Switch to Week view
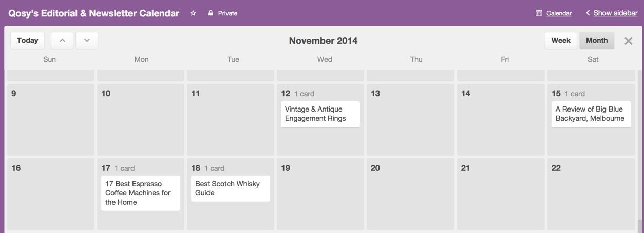This screenshot has height=233, width=644. (x=561, y=41)
